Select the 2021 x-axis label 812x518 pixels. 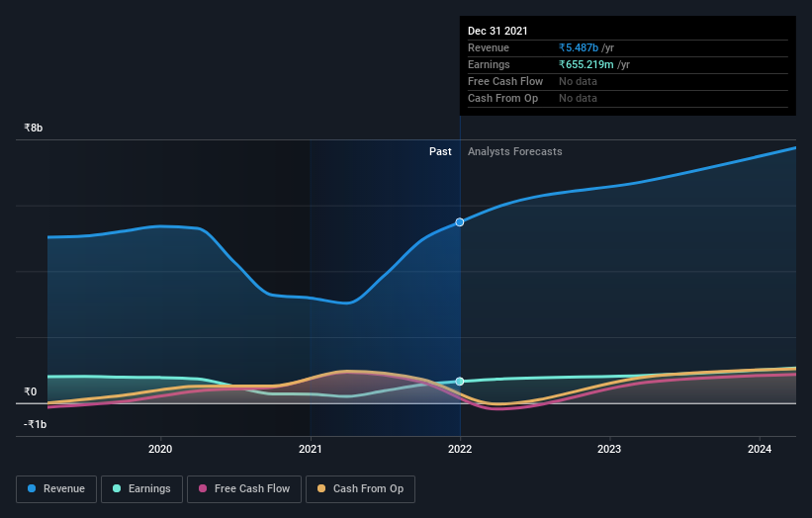(311, 449)
